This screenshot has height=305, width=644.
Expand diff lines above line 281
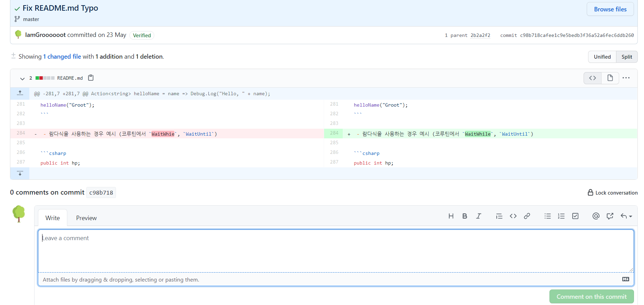coord(20,93)
